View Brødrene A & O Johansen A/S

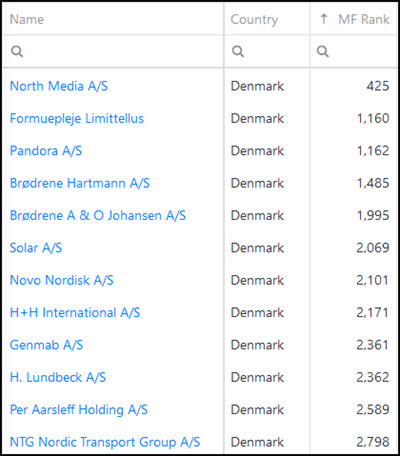(x=98, y=215)
